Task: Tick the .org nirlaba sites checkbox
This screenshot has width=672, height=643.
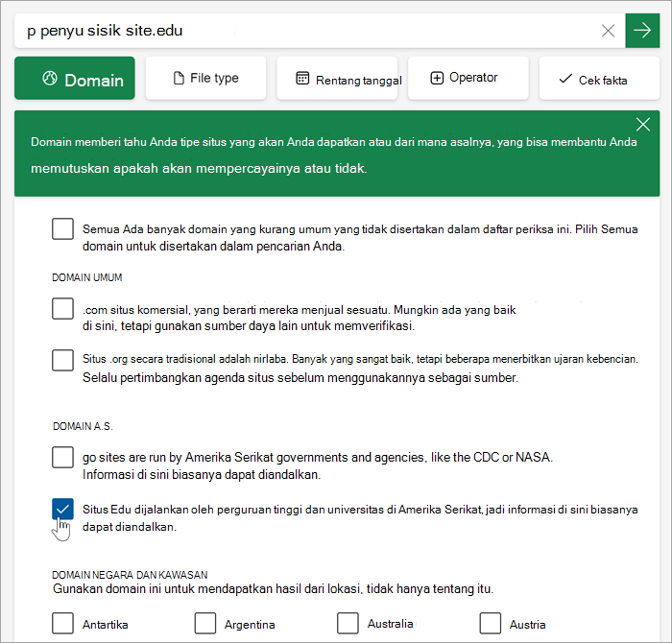Action: [x=62, y=360]
